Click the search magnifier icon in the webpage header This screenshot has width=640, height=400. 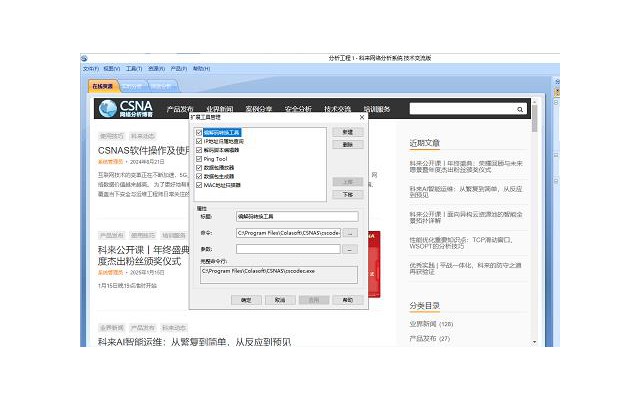520,109
